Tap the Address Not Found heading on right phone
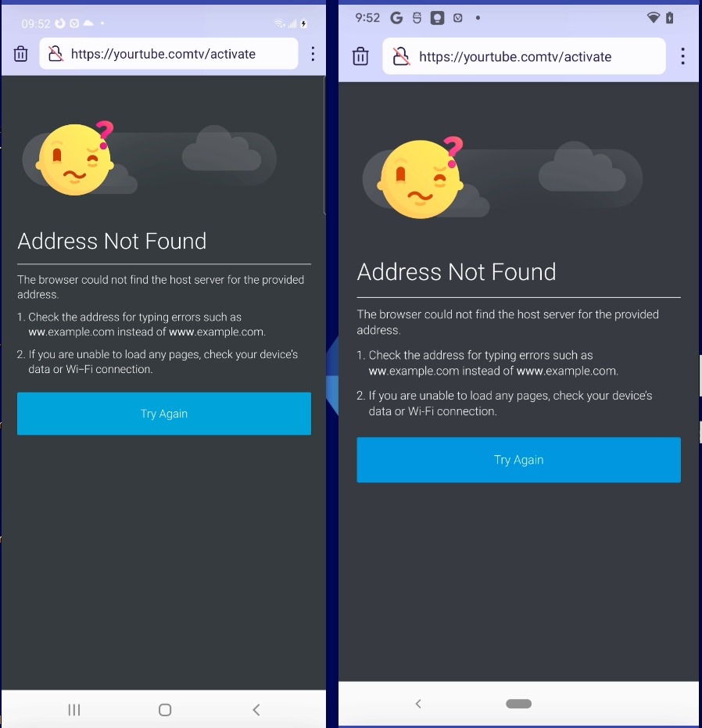This screenshot has height=728, width=702. coord(457,272)
